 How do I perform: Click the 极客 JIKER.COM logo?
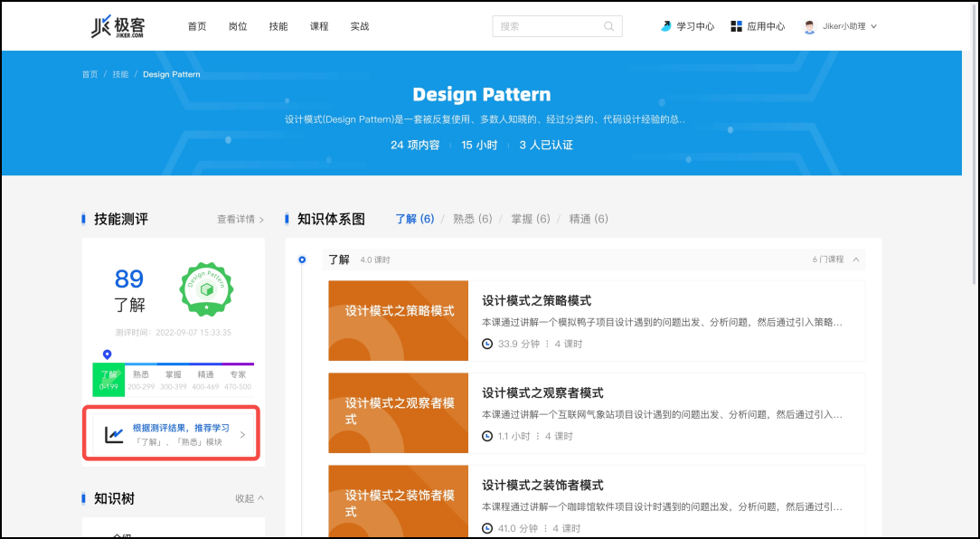coord(118,26)
